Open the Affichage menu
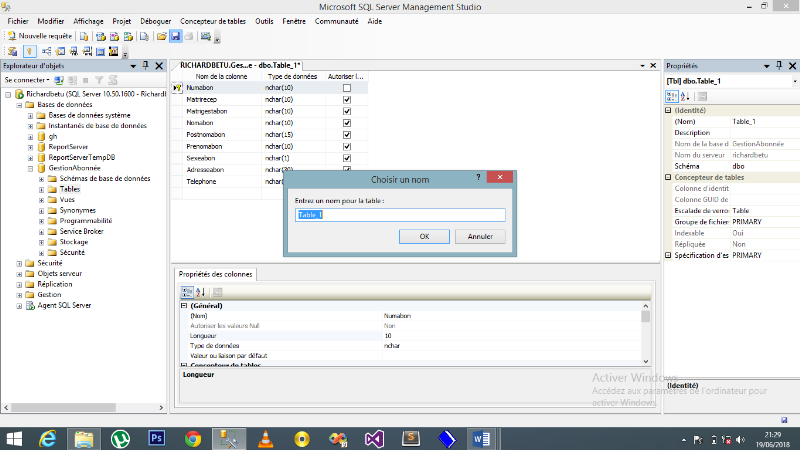Image resolution: width=800 pixels, height=450 pixels. coord(88,21)
